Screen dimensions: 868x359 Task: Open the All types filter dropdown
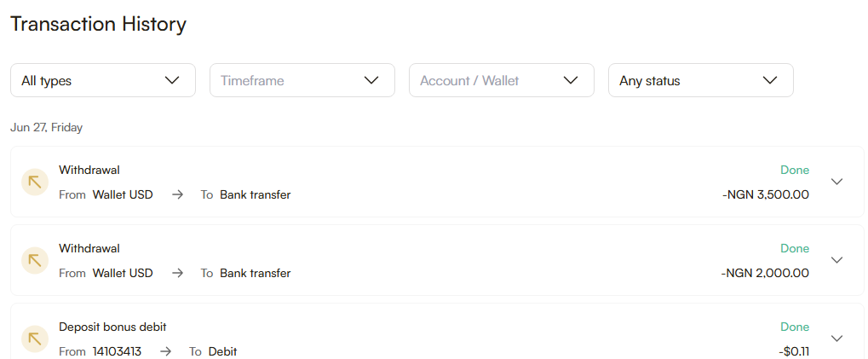(103, 80)
